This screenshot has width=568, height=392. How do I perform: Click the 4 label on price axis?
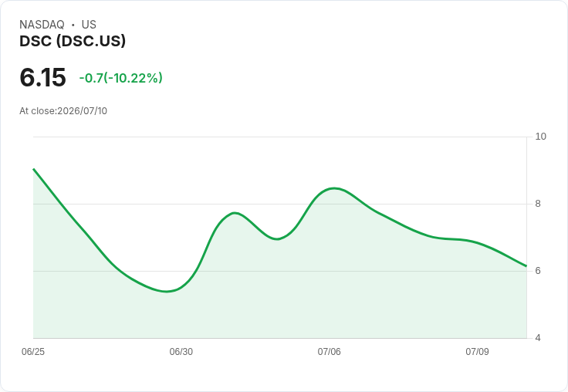[538, 338]
